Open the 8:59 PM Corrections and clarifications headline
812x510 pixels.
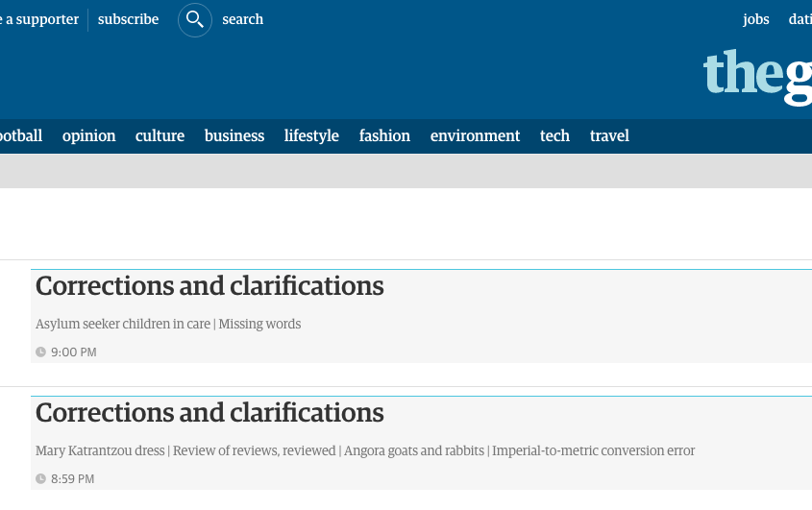tap(209, 413)
